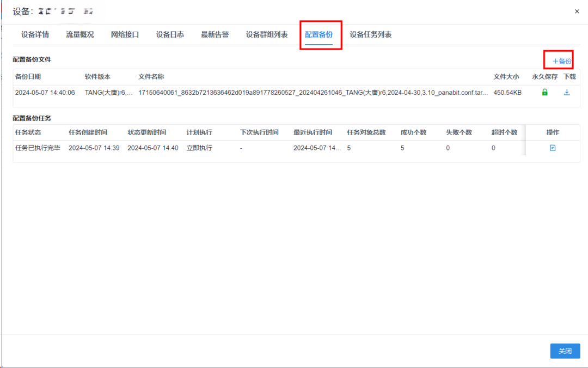Image resolution: width=588 pixels, height=368 pixels.
Task: Click the 备份日期 column header
Action: click(28, 77)
